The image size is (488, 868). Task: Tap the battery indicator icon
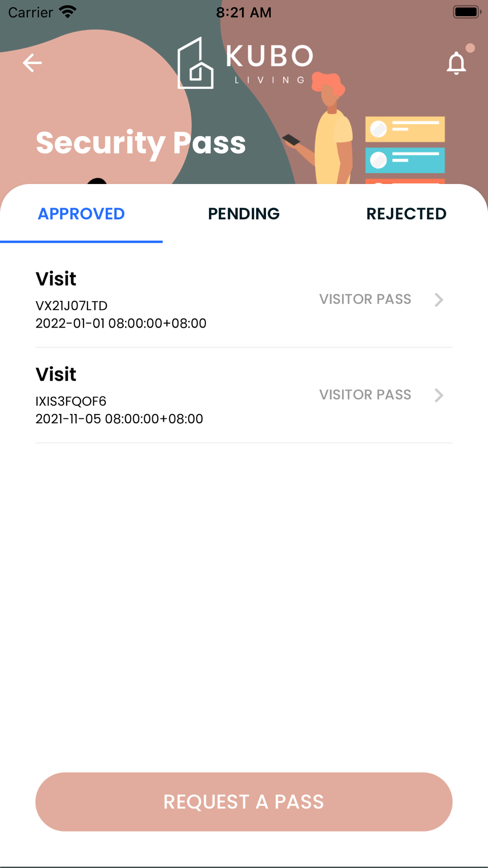click(467, 12)
